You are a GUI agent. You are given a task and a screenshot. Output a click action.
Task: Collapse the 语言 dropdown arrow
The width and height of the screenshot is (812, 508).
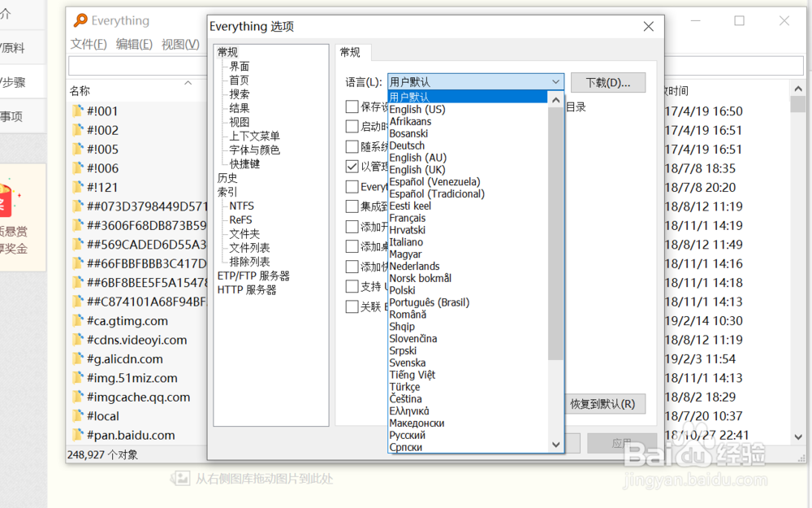pos(555,82)
